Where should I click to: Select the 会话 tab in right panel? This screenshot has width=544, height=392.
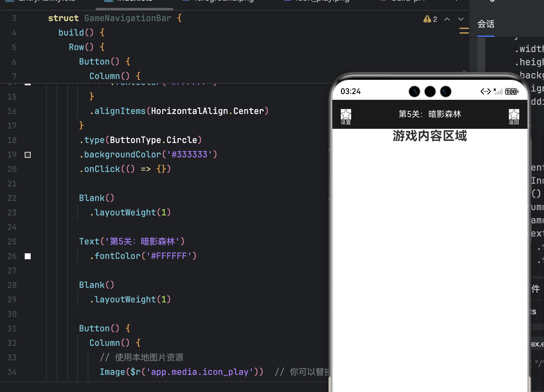(485, 24)
